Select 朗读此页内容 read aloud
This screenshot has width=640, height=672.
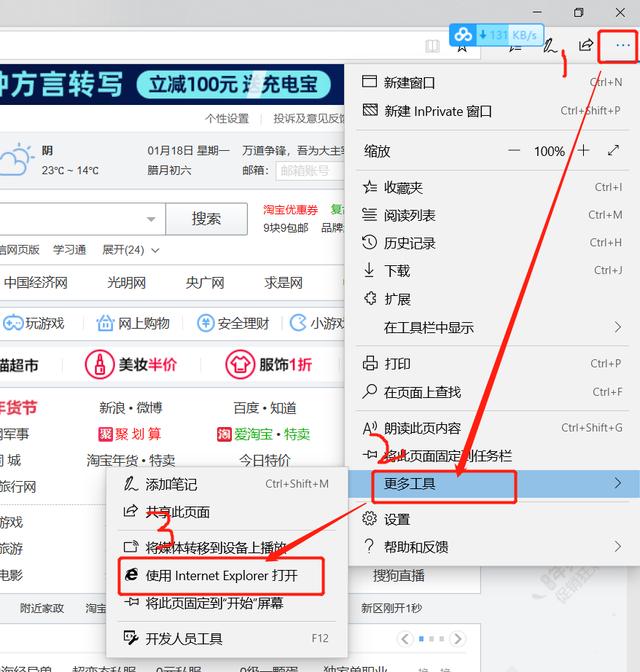pos(492,428)
